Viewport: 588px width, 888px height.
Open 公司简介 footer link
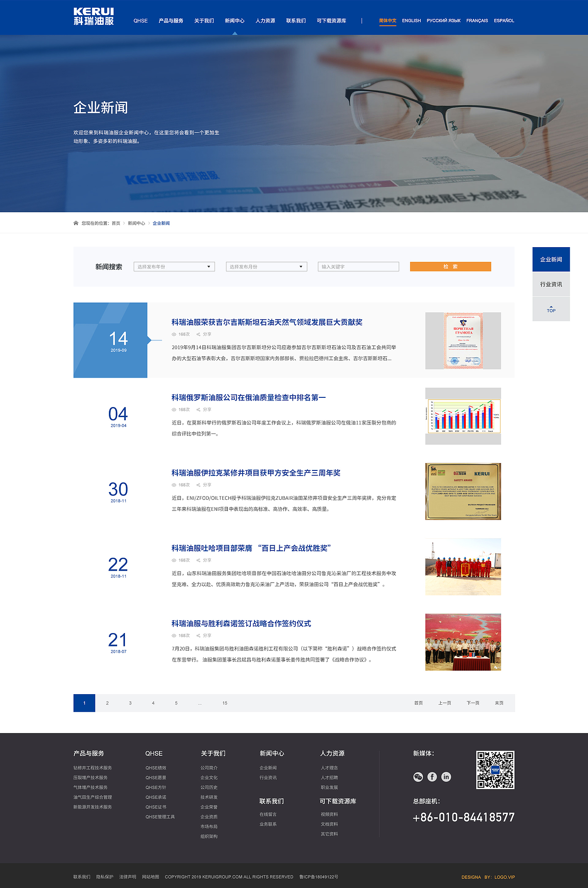coord(209,768)
